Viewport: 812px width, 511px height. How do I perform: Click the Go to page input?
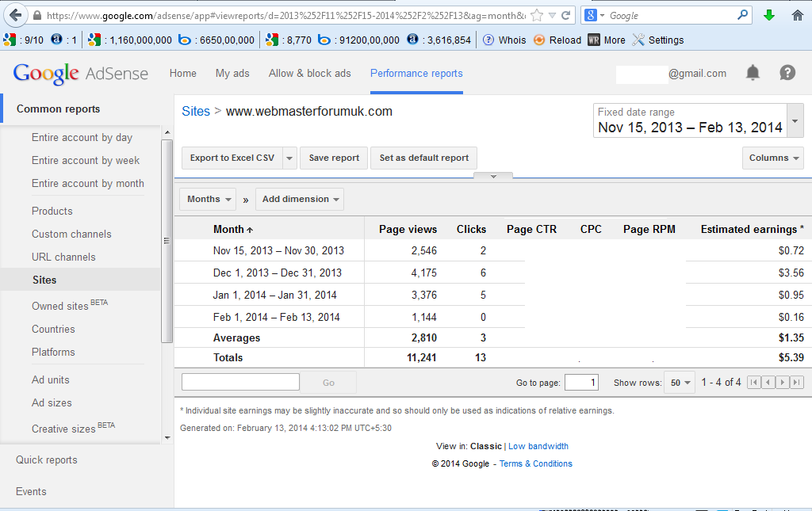pyautogui.click(x=581, y=383)
